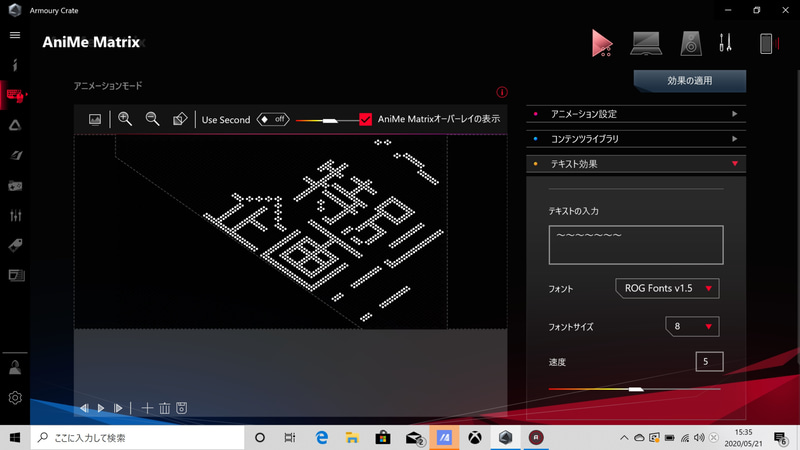
Task: Expand the アニメーション設定 section
Action: point(636,114)
